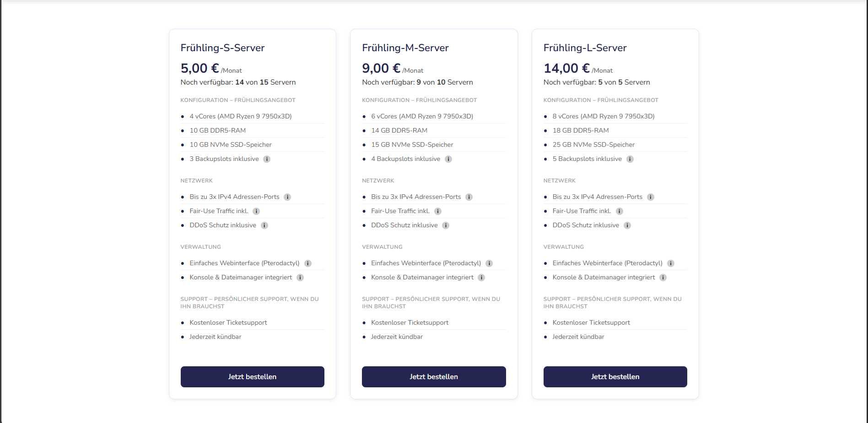Screen dimensions: 868x423
Task: Click DDoS Schutz info icon on Frühling-M
Action: [x=445, y=225]
